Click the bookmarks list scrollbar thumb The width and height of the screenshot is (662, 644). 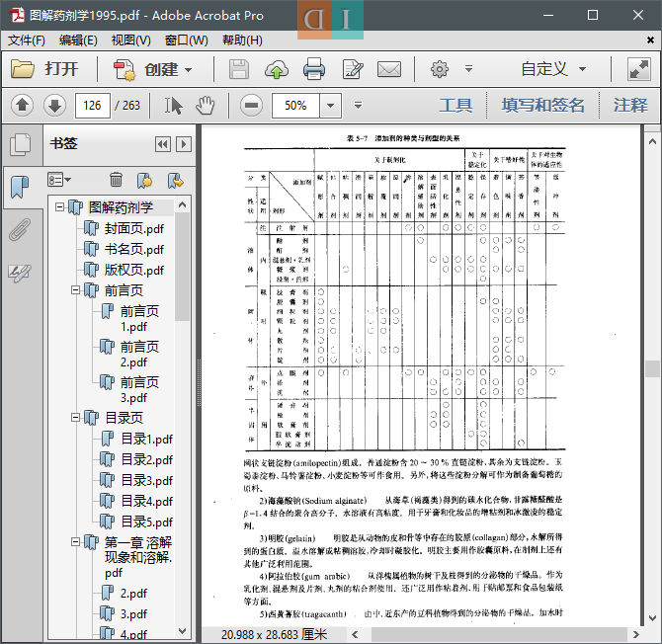click(x=182, y=266)
